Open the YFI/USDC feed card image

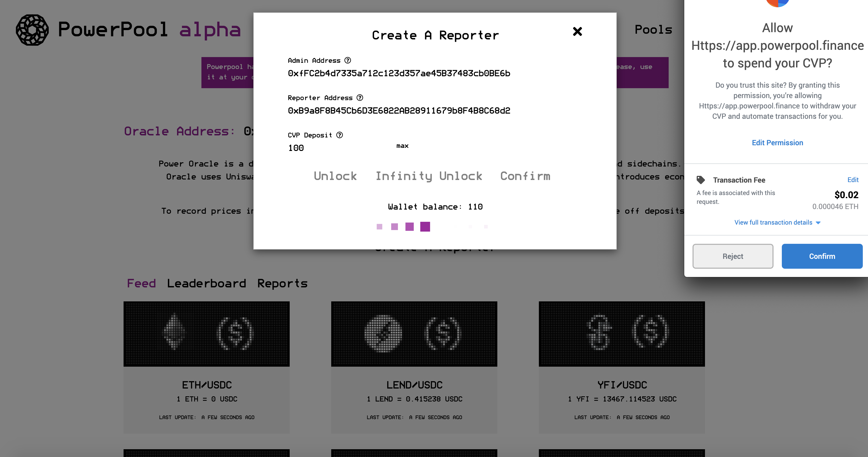click(x=622, y=334)
